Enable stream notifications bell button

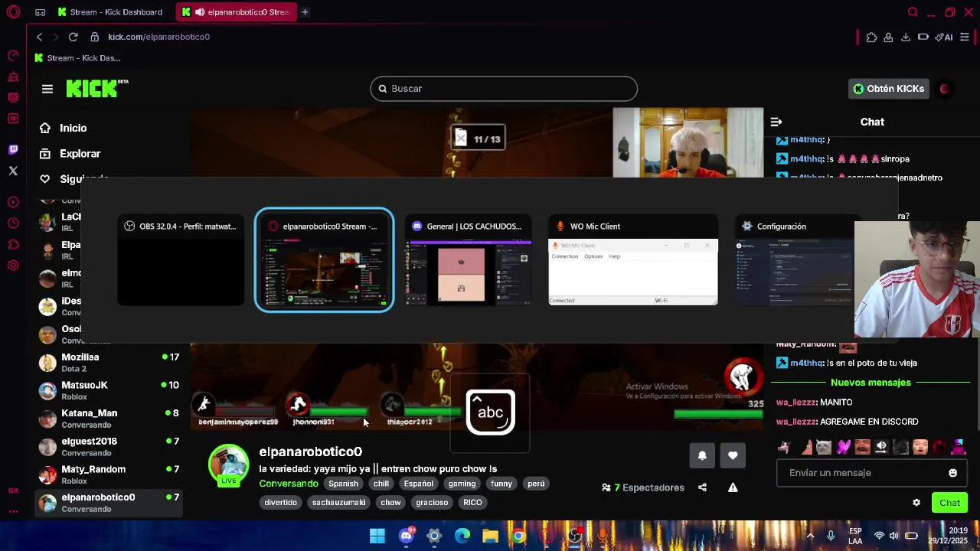(702, 455)
